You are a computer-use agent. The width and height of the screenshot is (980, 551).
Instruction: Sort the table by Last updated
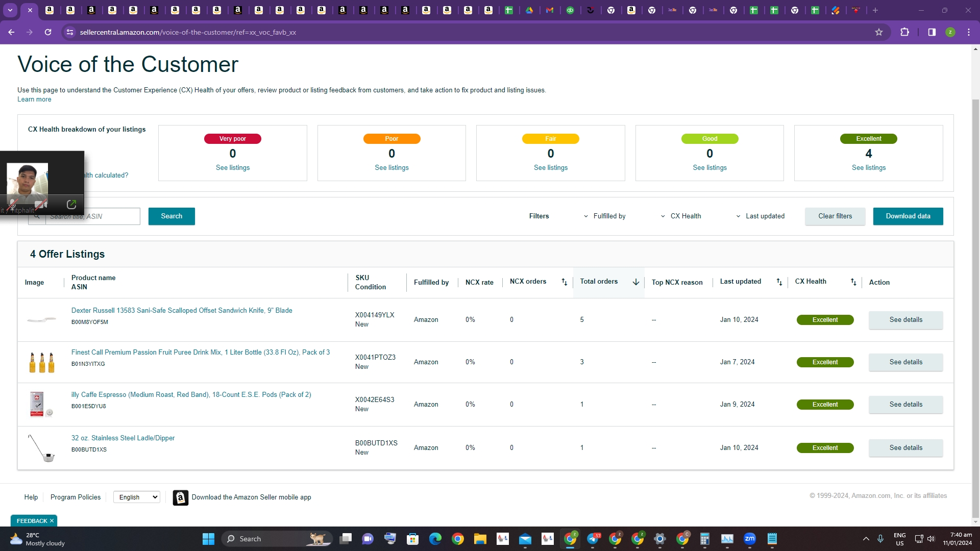tap(779, 282)
